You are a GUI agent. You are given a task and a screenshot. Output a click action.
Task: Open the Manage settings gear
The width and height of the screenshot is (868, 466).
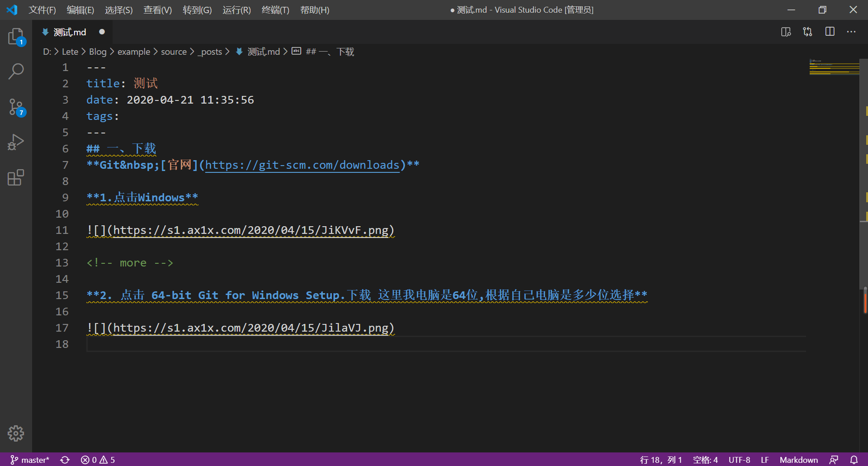[16, 433]
